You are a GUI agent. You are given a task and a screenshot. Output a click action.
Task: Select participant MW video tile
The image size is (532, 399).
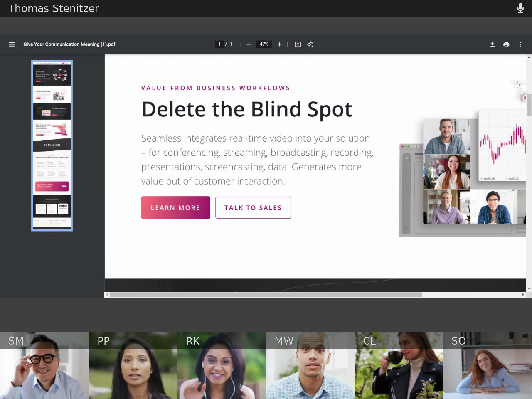click(x=310, y=366)
